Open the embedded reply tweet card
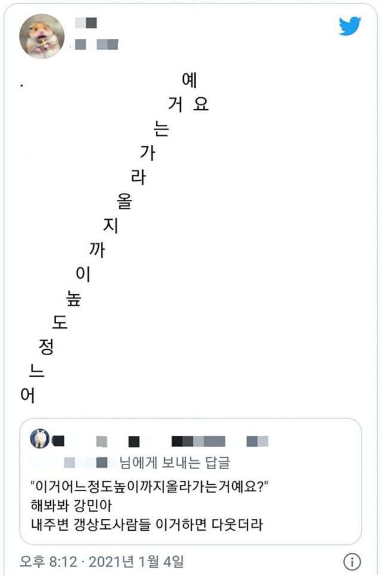 pyautogui.click(x=191, y=484)
